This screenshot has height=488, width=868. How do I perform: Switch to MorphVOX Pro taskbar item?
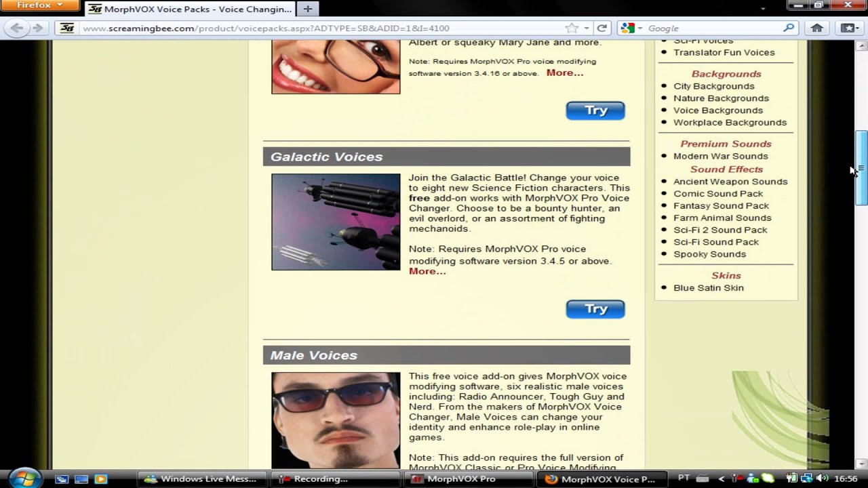tap(469, 479)
